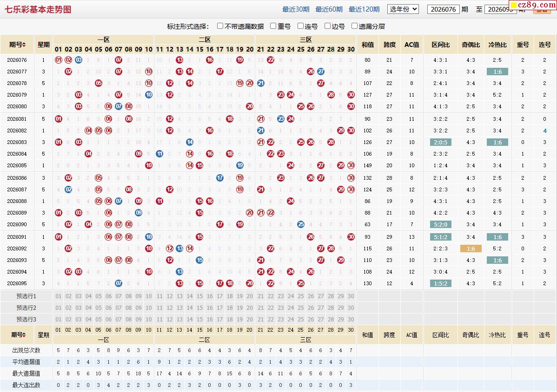
Task: Click the blue ball 07 in row 2026095
Action: (119, 283)
